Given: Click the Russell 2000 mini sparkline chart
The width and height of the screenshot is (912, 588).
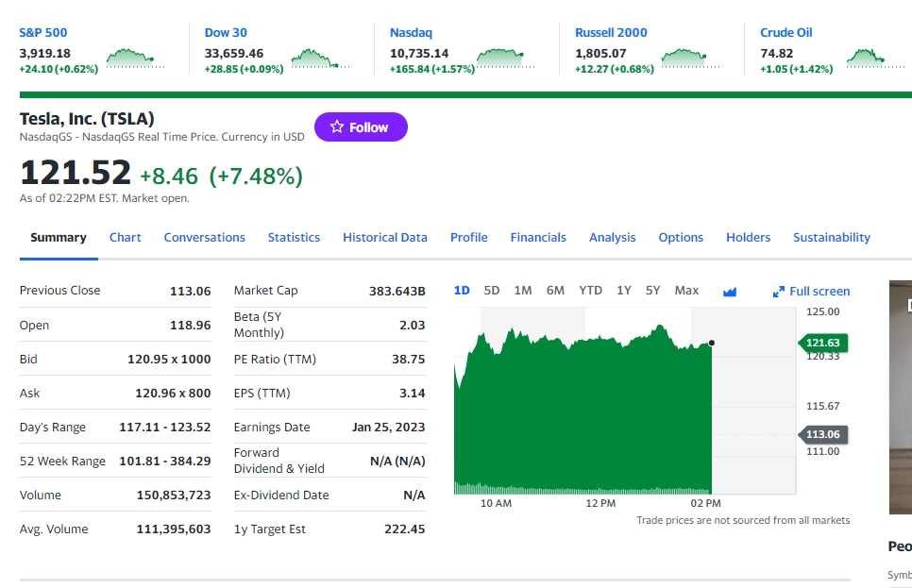Looking at the screenshot, I should 690,59.
